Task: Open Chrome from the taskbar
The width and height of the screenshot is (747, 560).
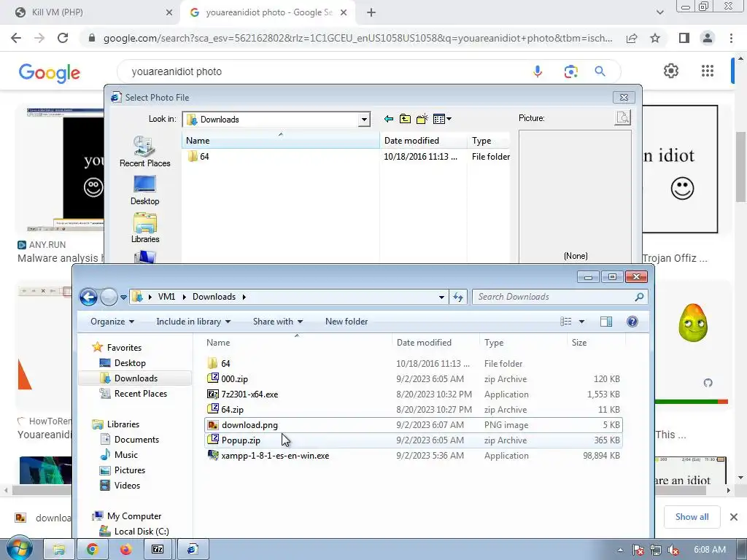Action: 92,549
